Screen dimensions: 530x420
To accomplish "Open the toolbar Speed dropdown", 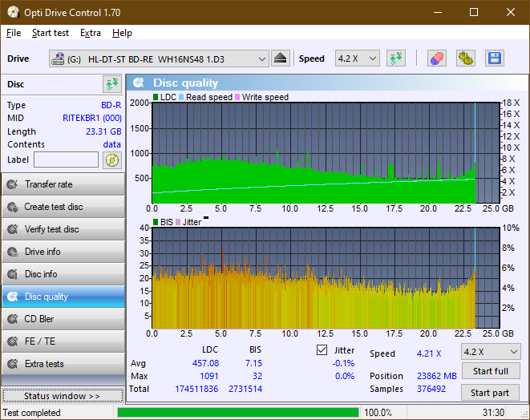I will (x=358, y=59).
